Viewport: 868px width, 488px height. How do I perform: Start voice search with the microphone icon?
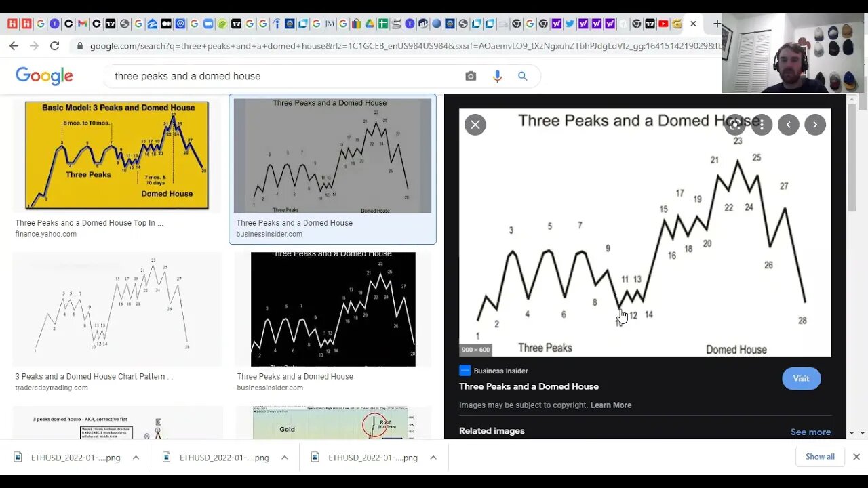(x=497, y=76)
